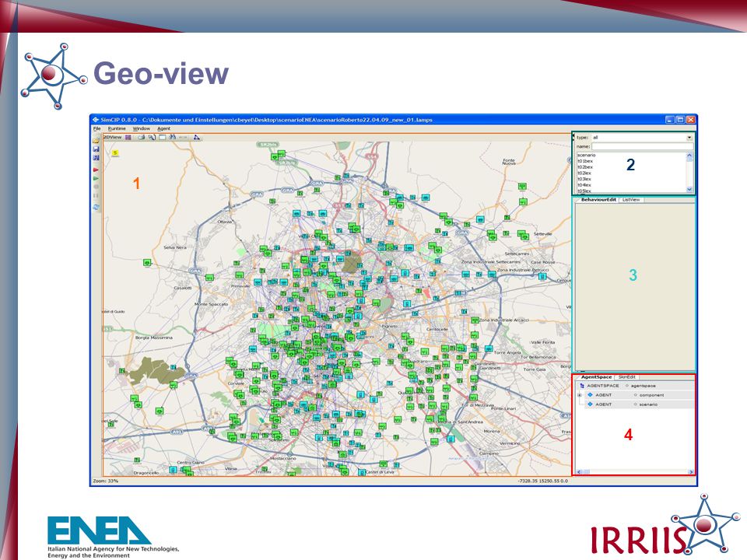Viewport: 747px width, 560px height.
Task: Toggle the purple grid icon in 2DView toolbar
Action: click(x=128, y=137)
